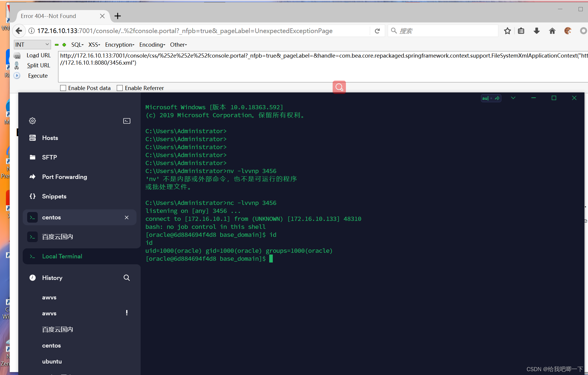Open the Hosts panel in Termius
The width and height of the screenshot is (588, 375).
[x=50, y=138]
